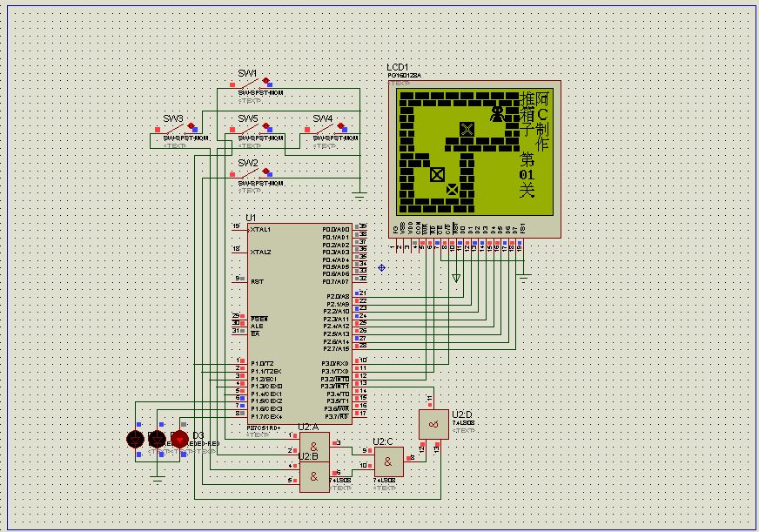Click the P2.7/A15 pin label
Screen dimensions: 759x532
[337, 348]
